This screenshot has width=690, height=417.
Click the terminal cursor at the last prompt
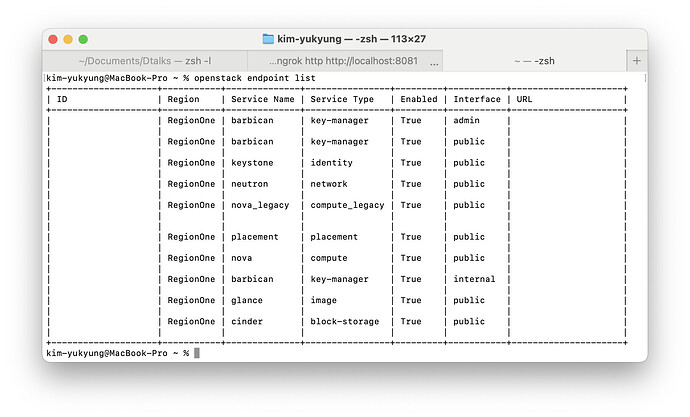point(197,353)
